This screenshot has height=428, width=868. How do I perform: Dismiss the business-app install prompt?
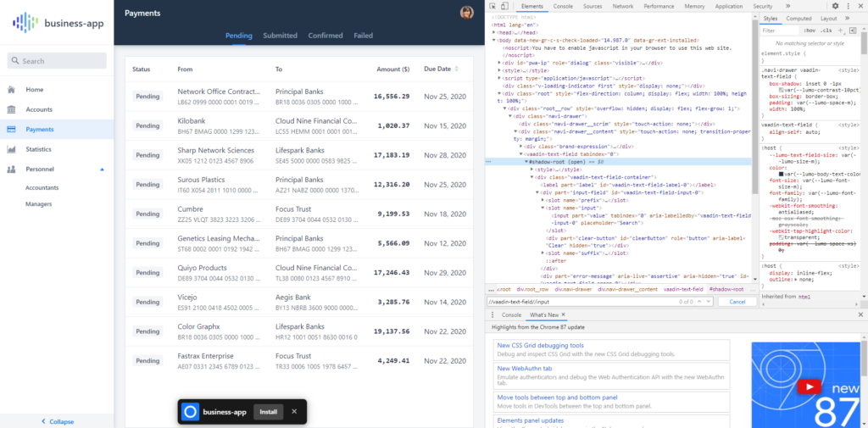tap(294, 412)
